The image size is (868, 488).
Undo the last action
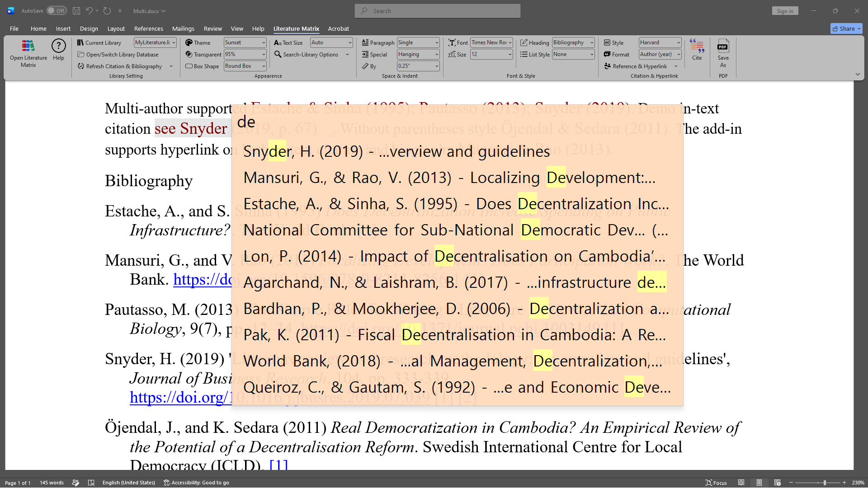click(x=90, y=11)
